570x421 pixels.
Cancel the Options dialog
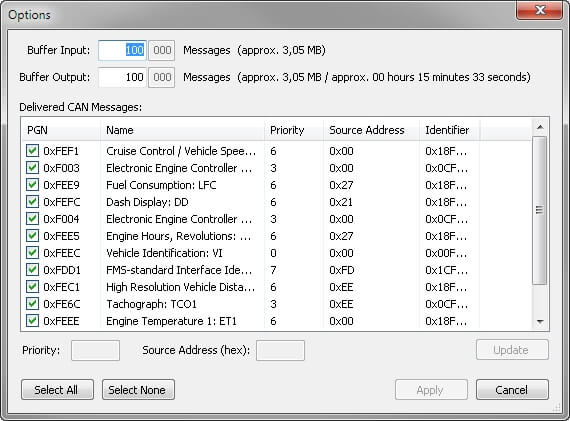point(512,390)
